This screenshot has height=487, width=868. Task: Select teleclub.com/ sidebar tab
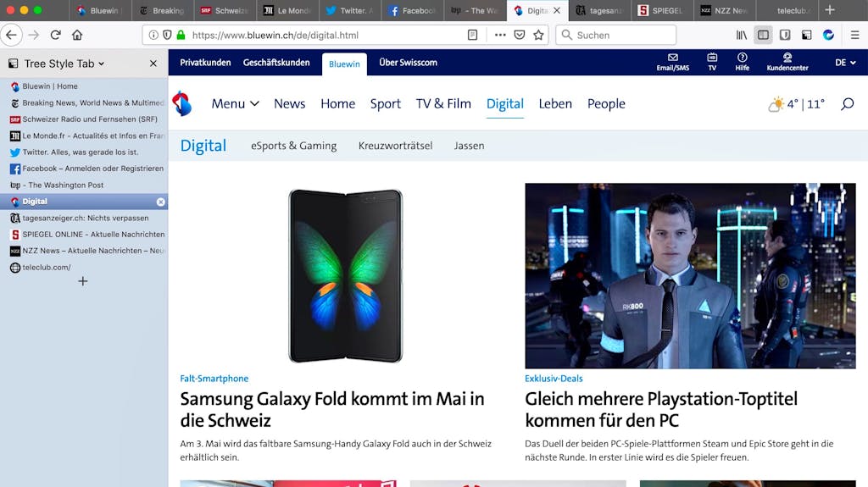tap(84, 268)
